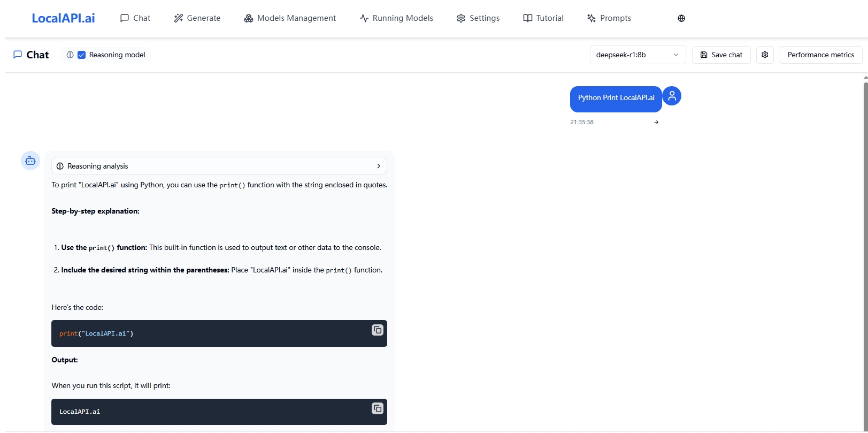Screen dimensions: 868x433
Task: Open the Chat nav item
Action: [x=135, y=18]
